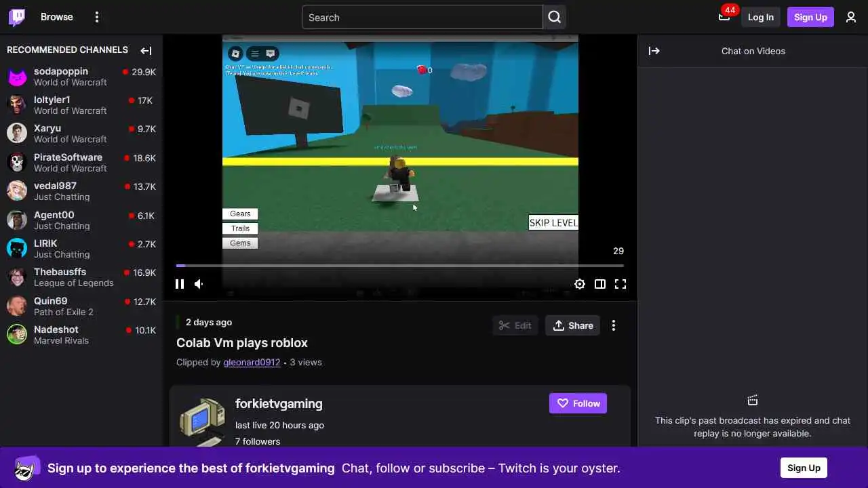Image resolution: width=868 pixels, height=488 pixels.
Task: Open the player settings gear
Action: [580, 284]
